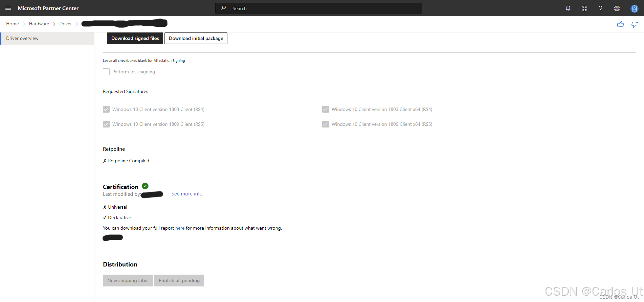Open the help question mark

click(x=601, y=8)
